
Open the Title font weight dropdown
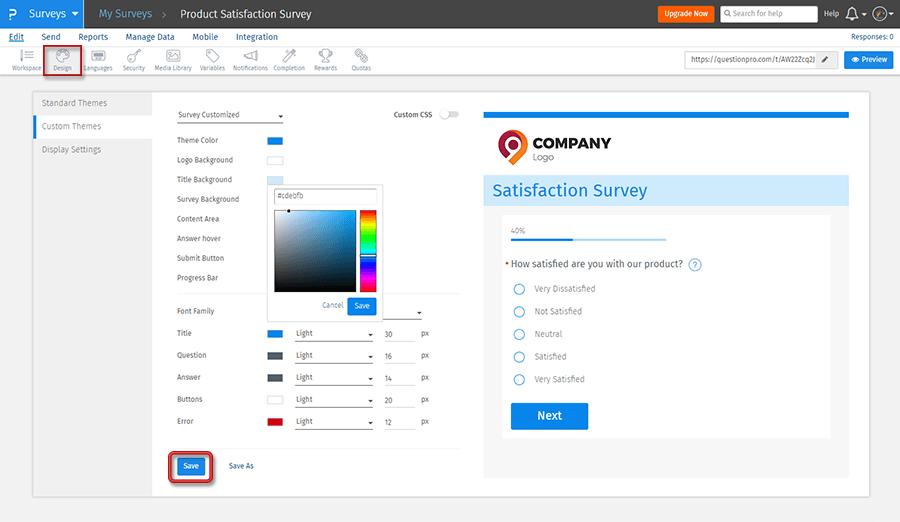click(333, 334)
